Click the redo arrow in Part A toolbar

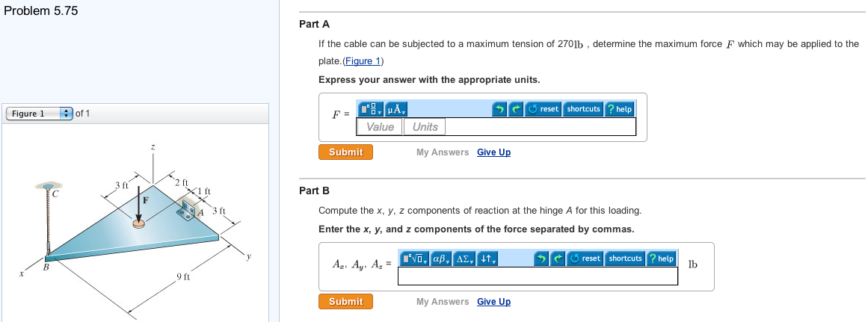[515, 109]
